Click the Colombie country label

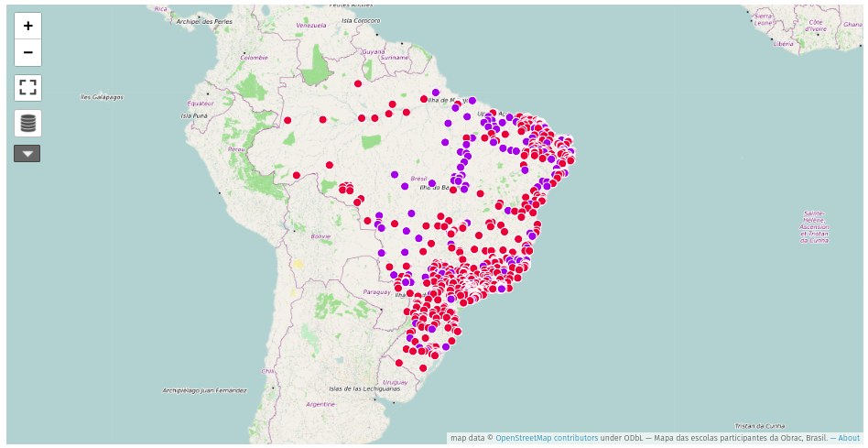(x=255, y=58)
